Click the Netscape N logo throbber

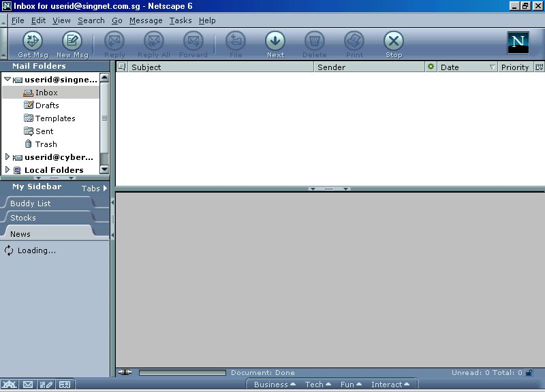tap(518, 42)
